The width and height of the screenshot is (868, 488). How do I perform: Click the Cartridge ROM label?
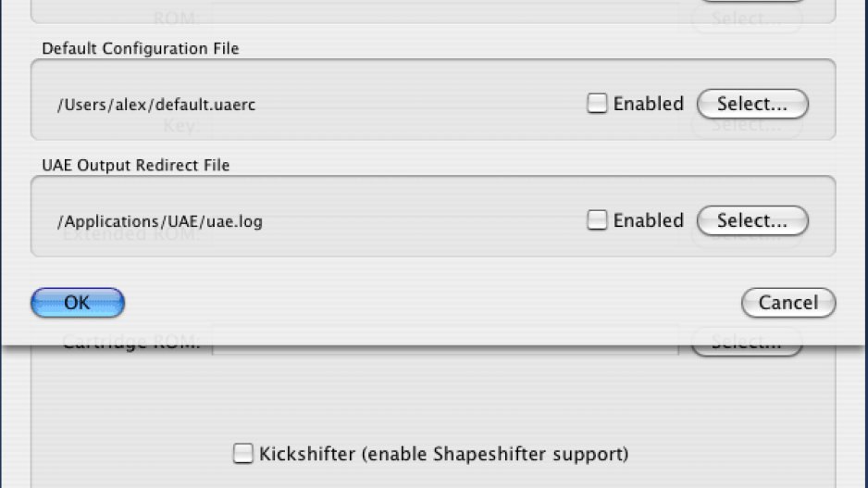[130, 342]
